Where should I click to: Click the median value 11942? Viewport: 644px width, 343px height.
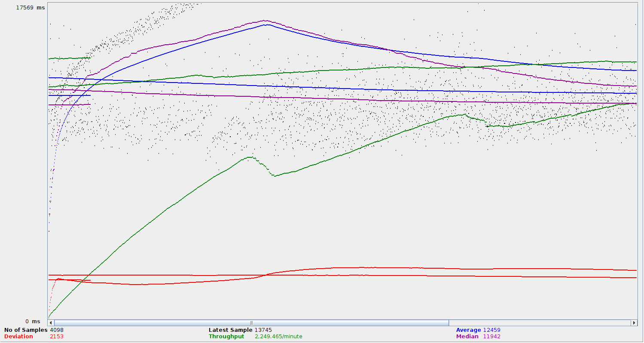point(491,337)
